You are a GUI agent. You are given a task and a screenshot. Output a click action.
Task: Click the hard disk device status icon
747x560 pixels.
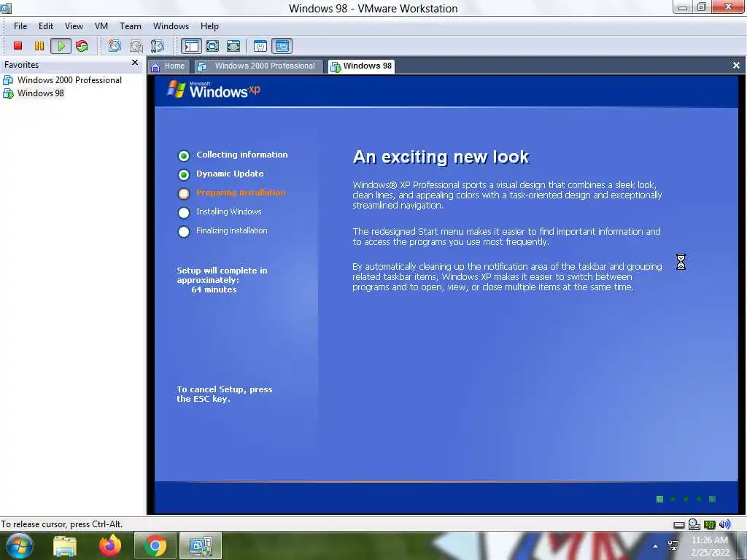point(679,525)
